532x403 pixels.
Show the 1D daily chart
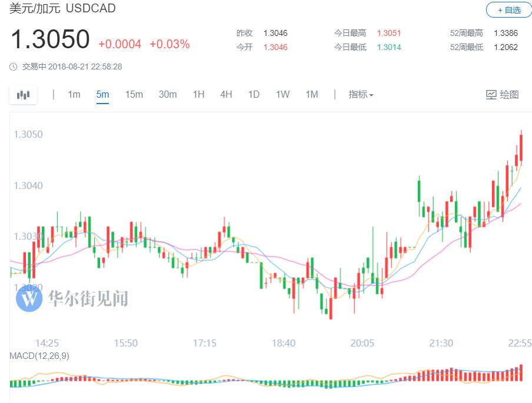pos(254,95)
